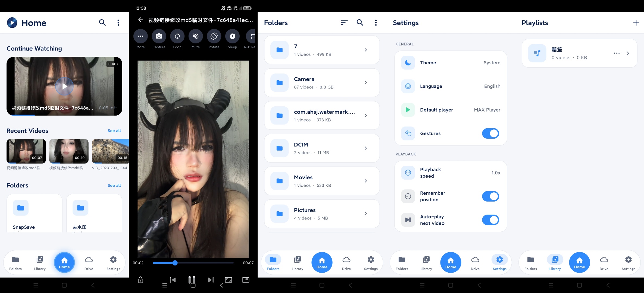The height and width of the screenshot is (293, 644).
Task: Enable Loop in the video player toolbar
Action: pos(177,36)
